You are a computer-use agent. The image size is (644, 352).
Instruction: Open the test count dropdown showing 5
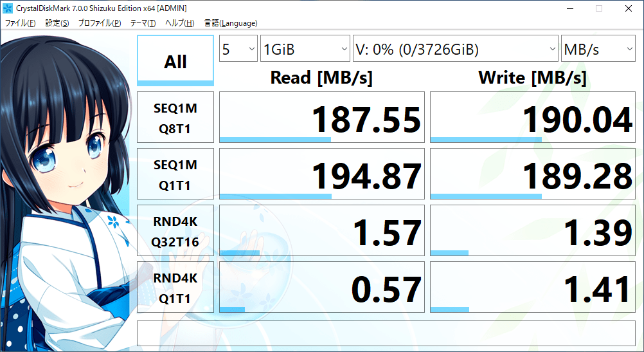(238, 48)
